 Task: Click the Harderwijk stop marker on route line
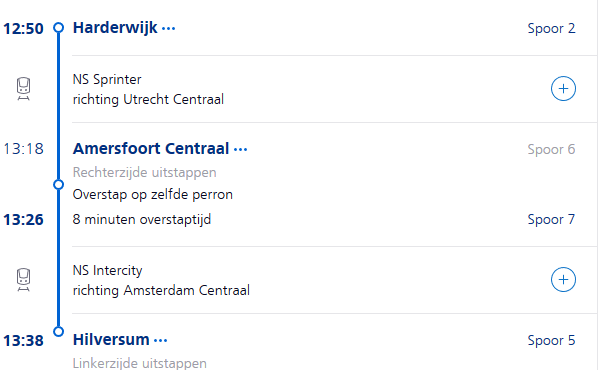pyautogui.click(x=58, y=27)
